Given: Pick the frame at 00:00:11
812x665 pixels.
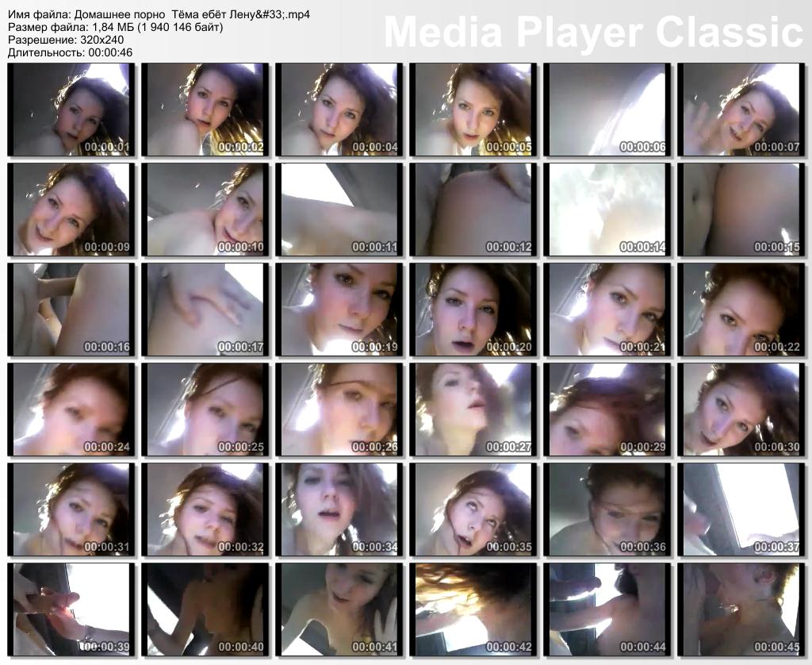Looking at the screenshot, I should tap(339, 210).
